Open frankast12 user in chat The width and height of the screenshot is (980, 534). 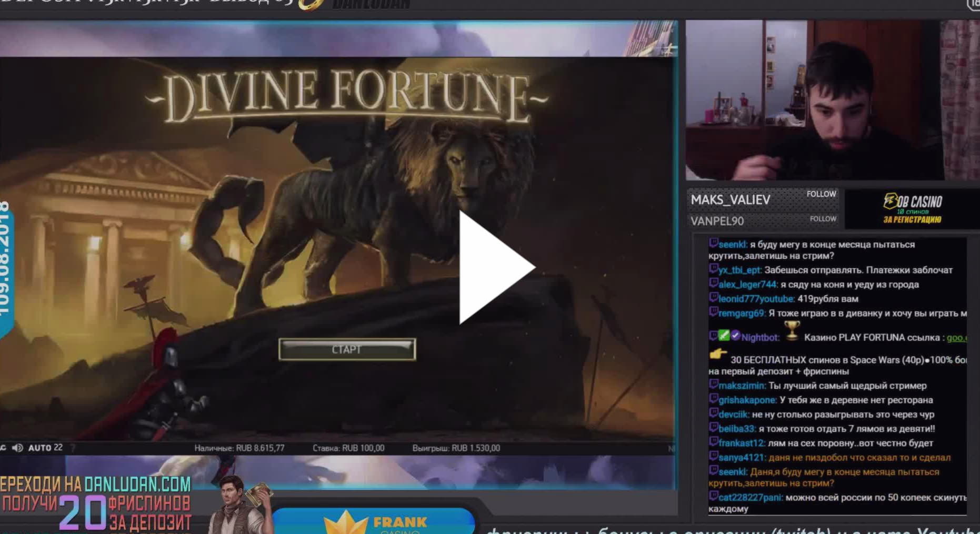tap(742, 444)
